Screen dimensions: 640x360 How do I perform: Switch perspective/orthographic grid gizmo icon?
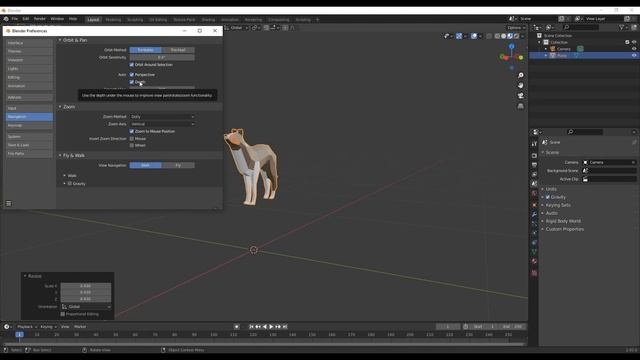(520, 106)
